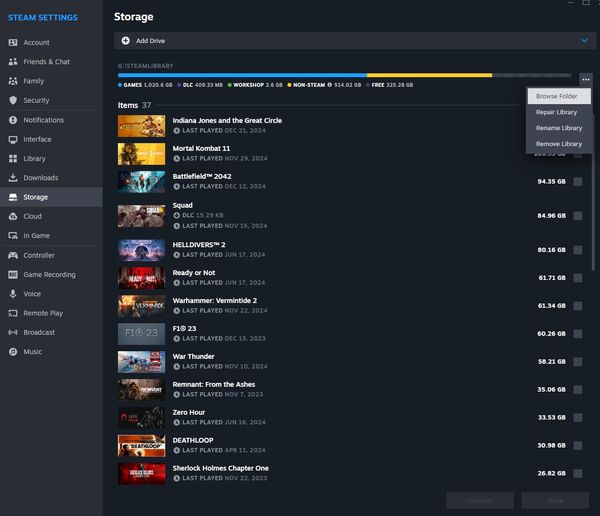Click the Game Recording icon
600x516 pixels.
click(13, 274)
